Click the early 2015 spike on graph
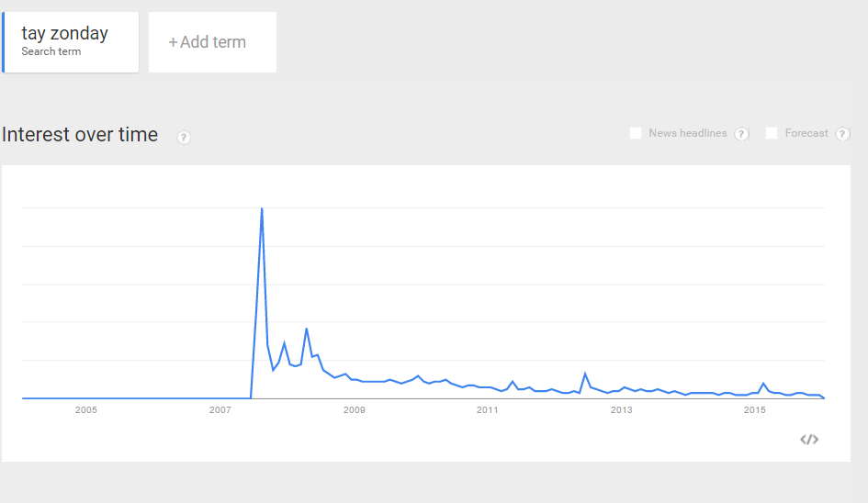Image resolution: width=868 pixels, height=503 pixels. pyautogui.click(x=763, y=384)
